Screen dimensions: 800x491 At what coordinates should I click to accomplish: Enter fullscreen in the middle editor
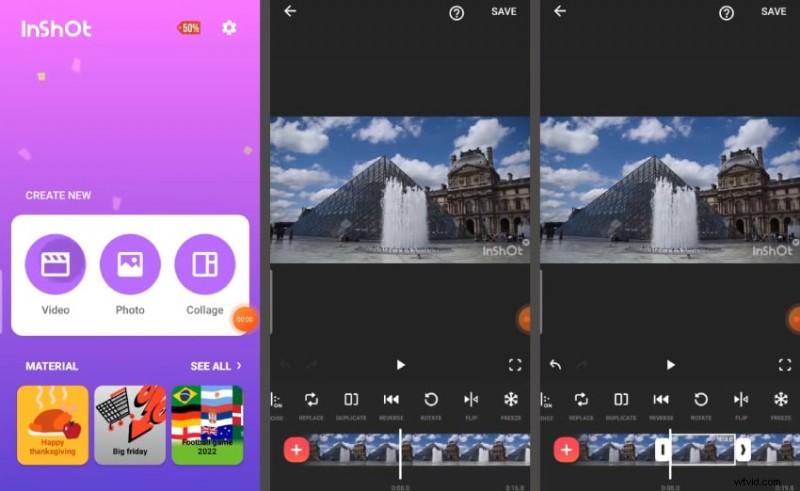tap(515, 365)
